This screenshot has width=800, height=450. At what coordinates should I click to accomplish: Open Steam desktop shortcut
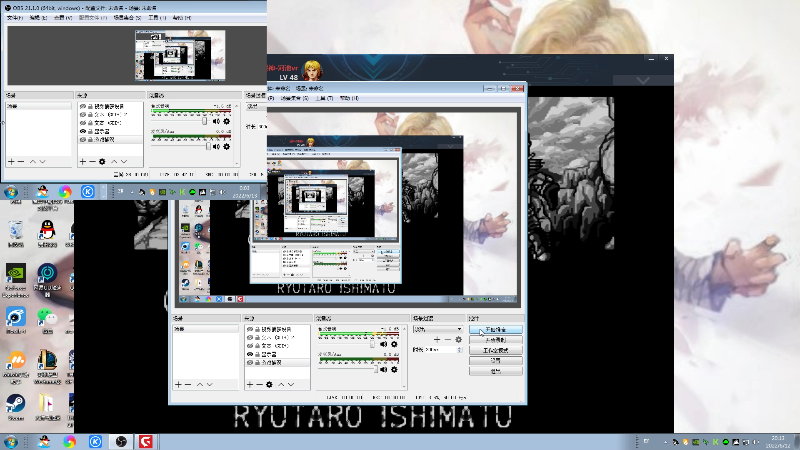(x=15, y=406)
